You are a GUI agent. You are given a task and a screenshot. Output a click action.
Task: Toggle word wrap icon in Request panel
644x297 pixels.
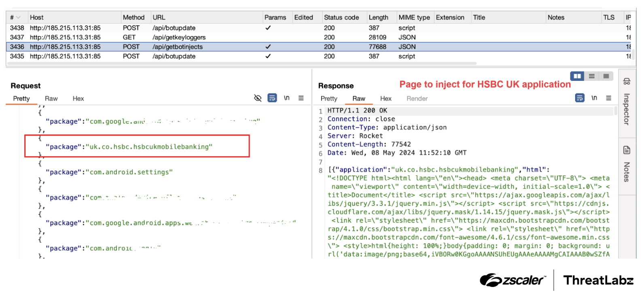[x=272, y=98]
